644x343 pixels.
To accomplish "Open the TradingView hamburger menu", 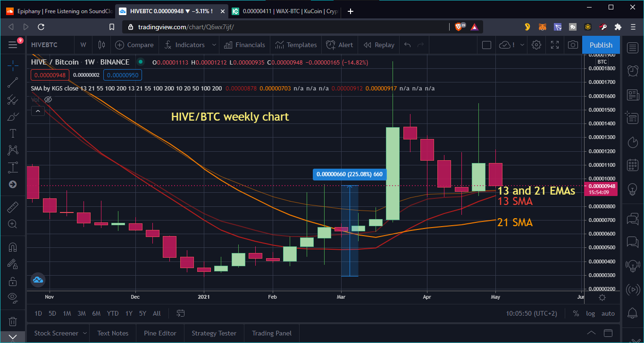I will [x=13, y=45].
